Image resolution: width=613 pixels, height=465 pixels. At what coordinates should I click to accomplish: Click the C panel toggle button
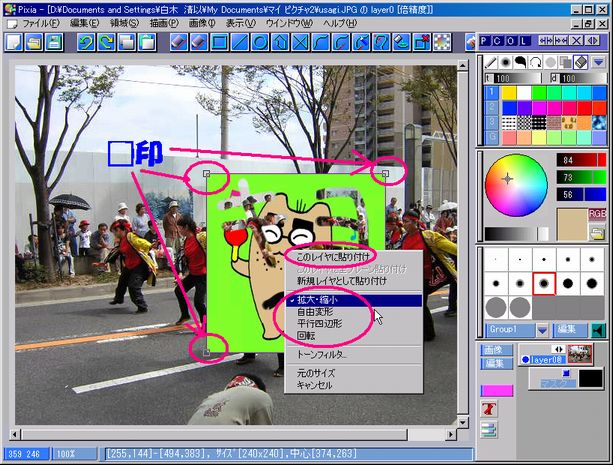click(x=497, y=41)
